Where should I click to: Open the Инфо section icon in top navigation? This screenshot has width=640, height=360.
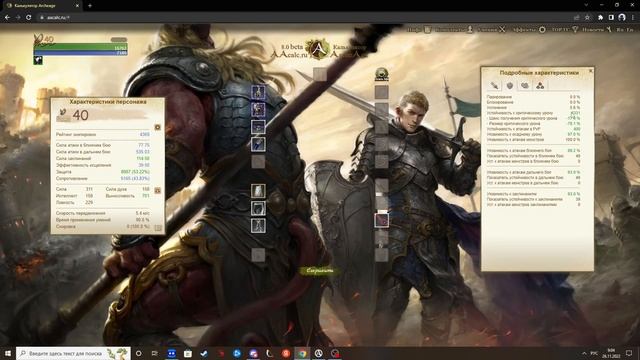pyautogui.click(x=428, y=29)
